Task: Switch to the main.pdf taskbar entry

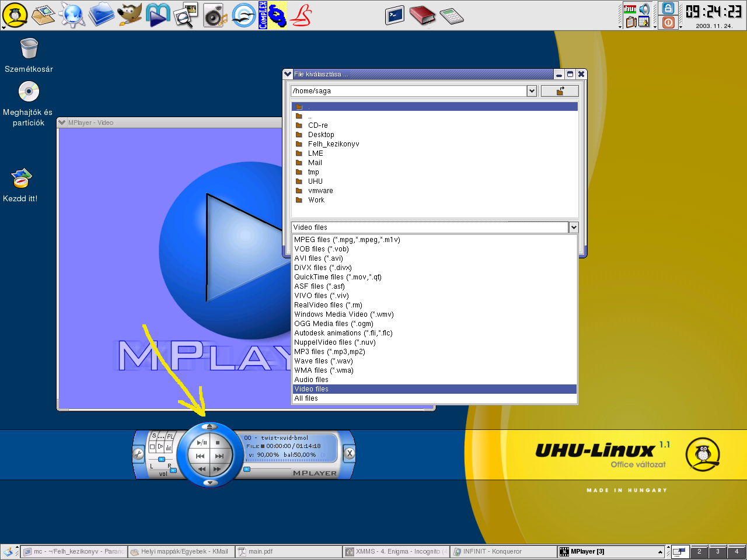Action: click(289, 551)
